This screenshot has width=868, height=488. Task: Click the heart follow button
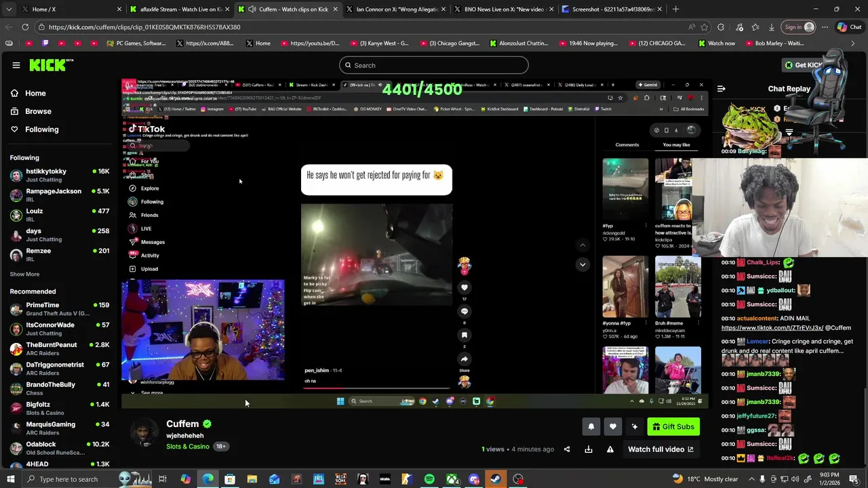tap(612, 426)
